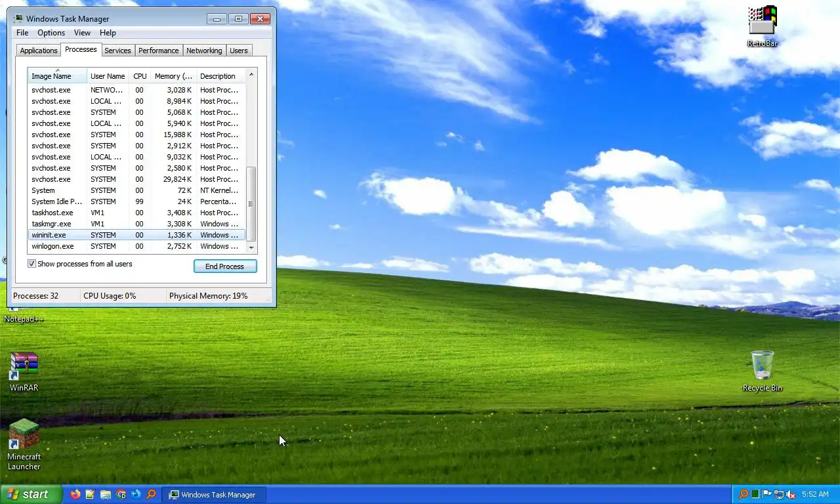Switch to the Performance tab
The width and height of the screenshot is (840, 504).
(158, 51)
